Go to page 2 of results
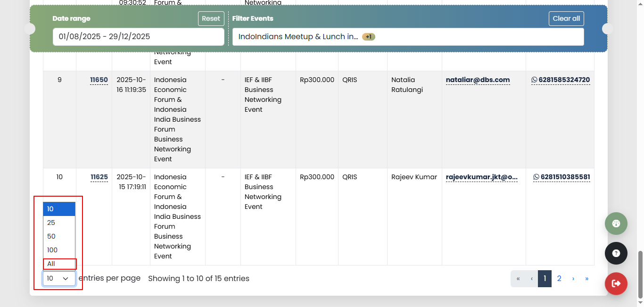Screen dimensions: 644x307 coord(559,279)
